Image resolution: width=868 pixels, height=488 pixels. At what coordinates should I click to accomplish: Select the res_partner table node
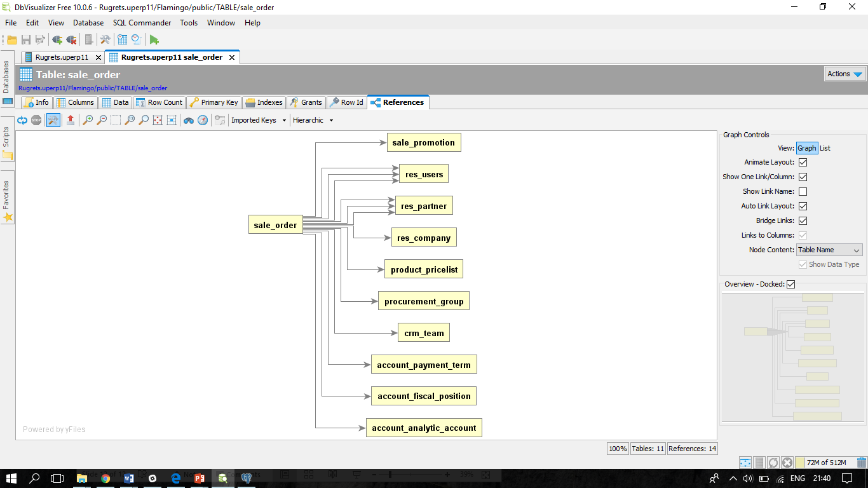coord(424,206)
